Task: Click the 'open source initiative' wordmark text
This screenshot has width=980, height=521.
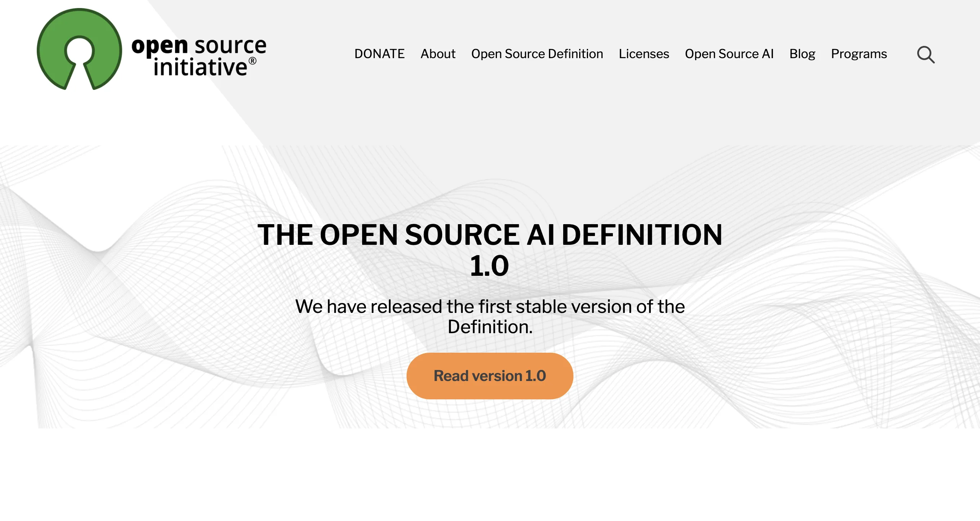Action: [x=199, y=57]
